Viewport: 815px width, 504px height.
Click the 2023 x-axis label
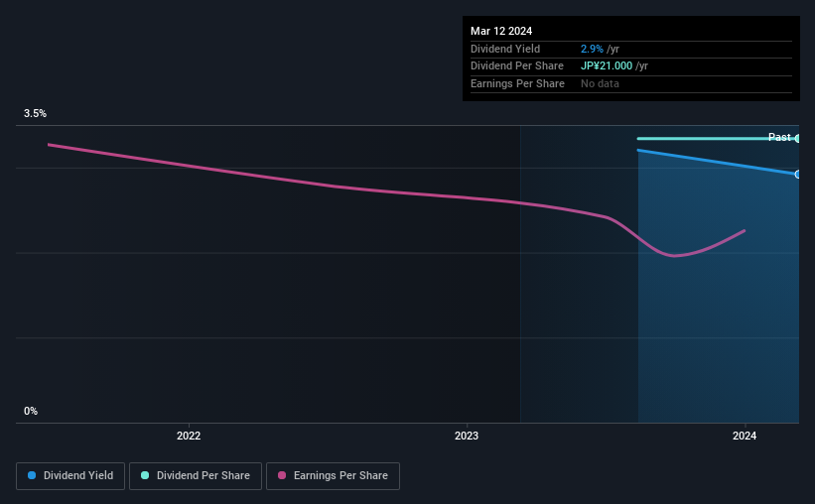tap(467, 437)
